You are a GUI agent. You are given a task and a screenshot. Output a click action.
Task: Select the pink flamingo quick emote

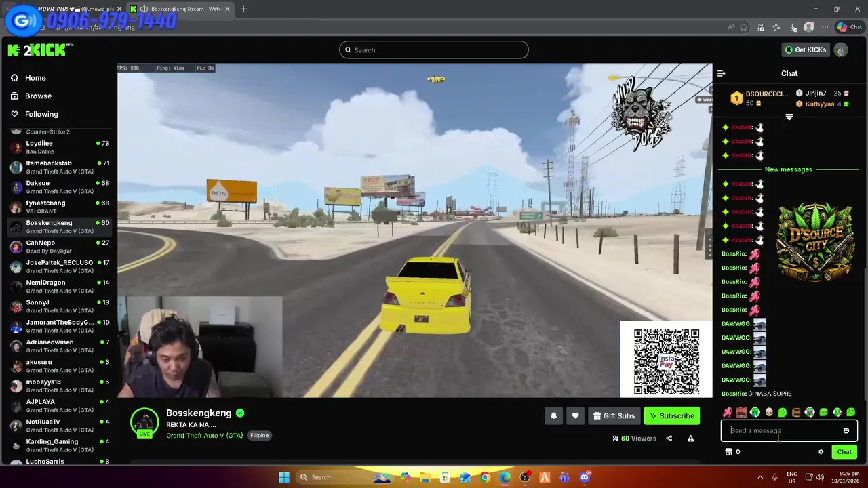pos(728,412)
